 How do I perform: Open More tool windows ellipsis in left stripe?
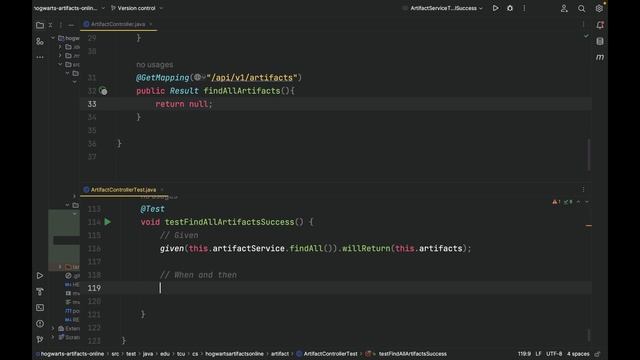tap(40, 57)
